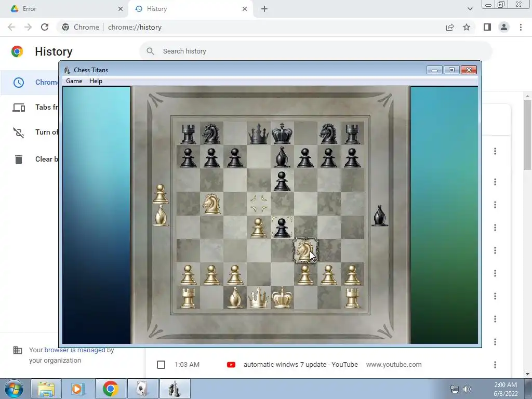This screenshot has height=399, width=532.
Task: Switch to the Error tab in Chrome
Action: coord(64,9)
